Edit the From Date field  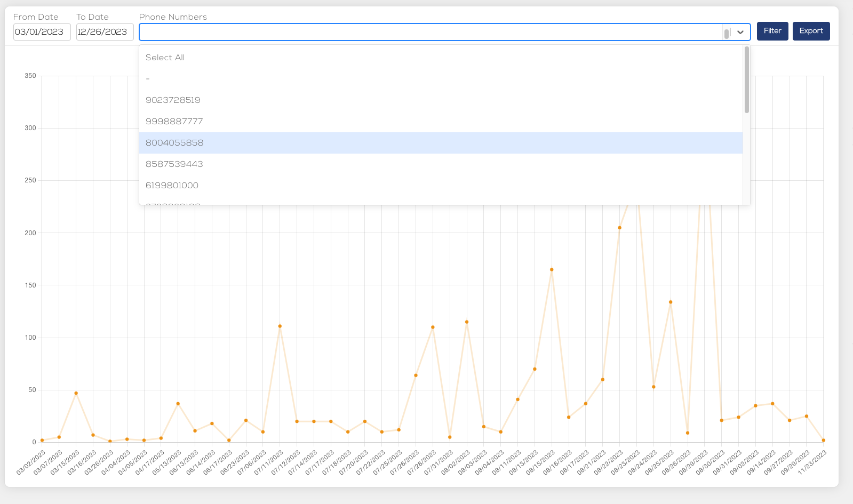click(x=42, y=32)
